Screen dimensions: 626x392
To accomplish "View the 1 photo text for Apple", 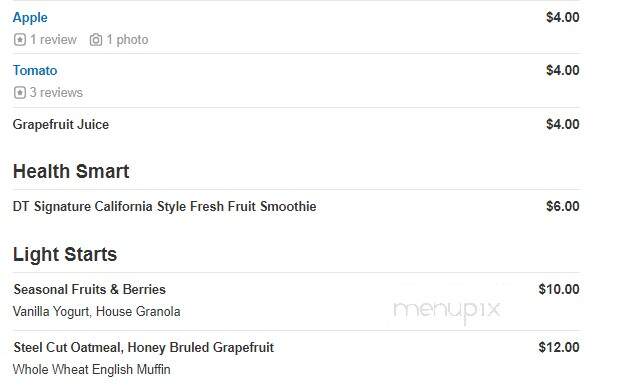I will [127, 40].
